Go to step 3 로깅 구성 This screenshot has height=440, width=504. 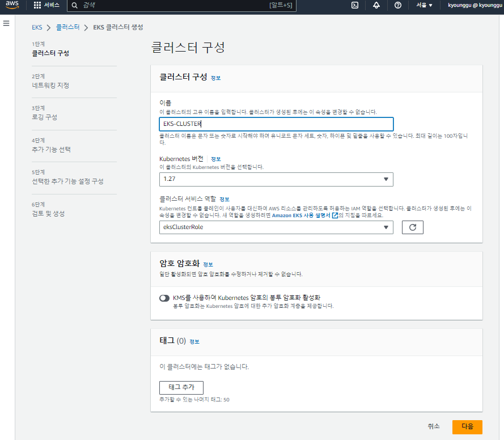click(x=44, y=117)
